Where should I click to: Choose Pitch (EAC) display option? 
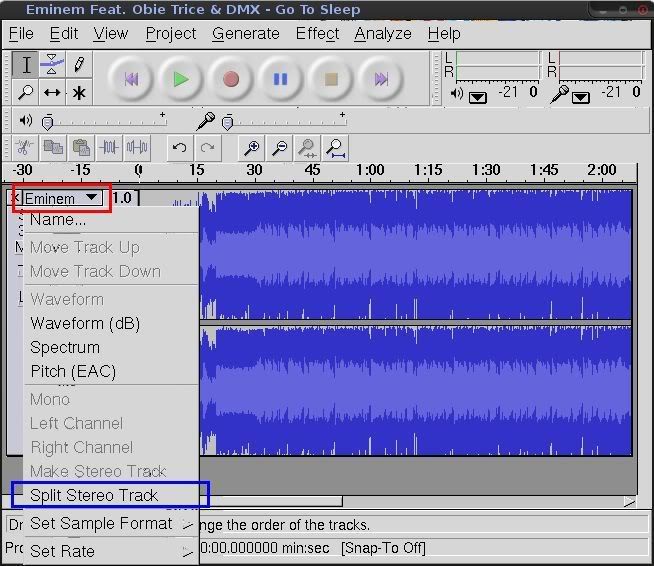pos(112,371)
